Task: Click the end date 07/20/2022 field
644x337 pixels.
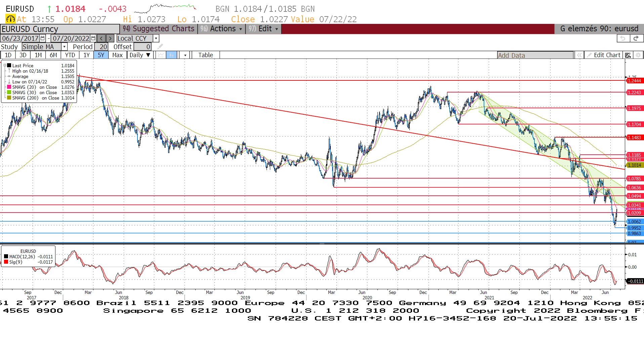Action: click(71, 38)
